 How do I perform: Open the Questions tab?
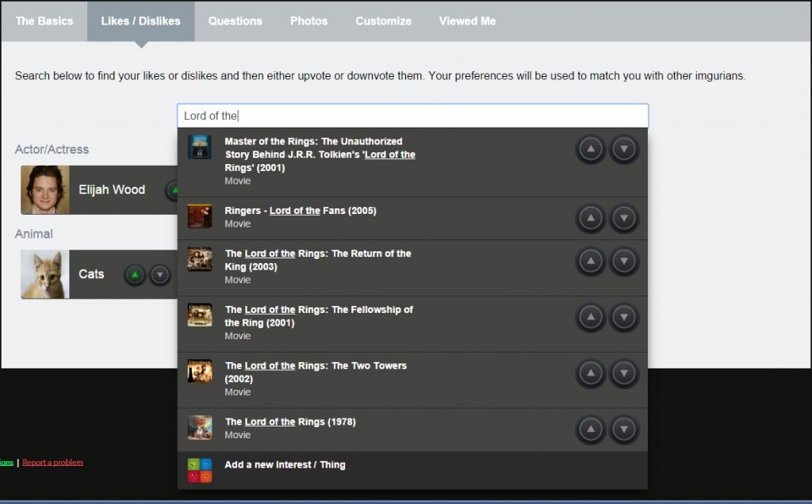point(235,21)
